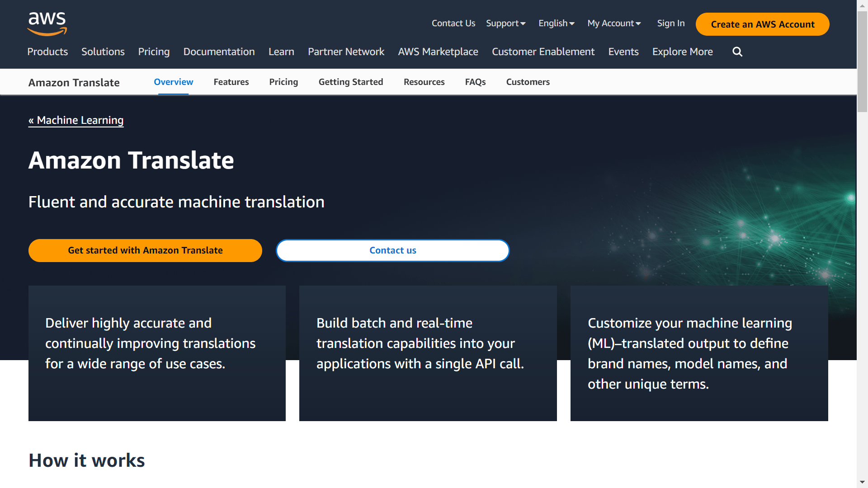The width and height of the screenshot is (868, 488).
Task: Click the scrollbar down arrow
Action: [x=863, y=483]
